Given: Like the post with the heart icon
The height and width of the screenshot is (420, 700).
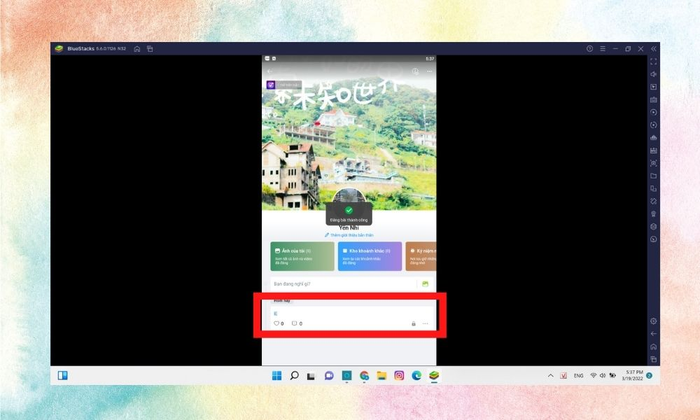Looking at the screenshot, I should click(x=276, y=323).
